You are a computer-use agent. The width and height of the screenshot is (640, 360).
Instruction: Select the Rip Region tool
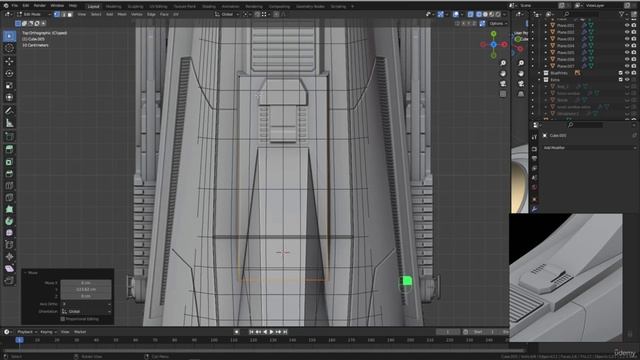pos(9,280)
